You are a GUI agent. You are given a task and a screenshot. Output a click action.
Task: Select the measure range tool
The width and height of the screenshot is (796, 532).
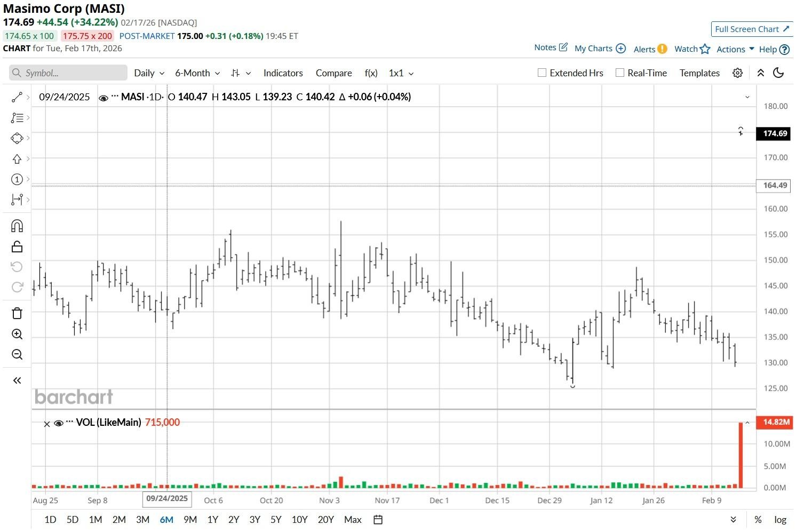pyautogui.click(x=17, y=200)
